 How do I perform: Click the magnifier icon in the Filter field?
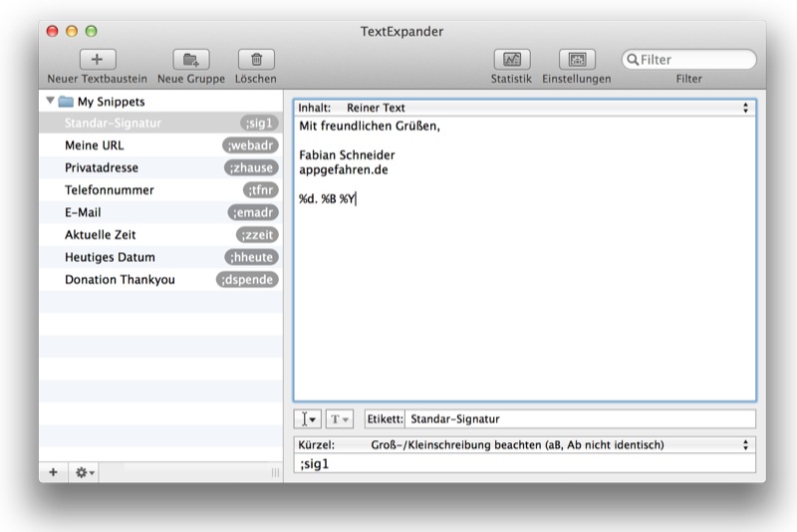click(x=632, y=60)
